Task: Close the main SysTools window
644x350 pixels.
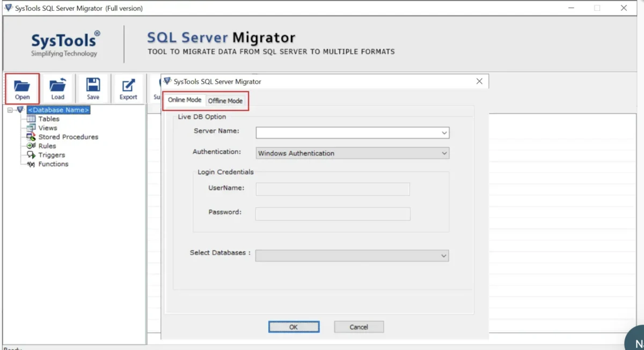Action: (x=624, y=8)
